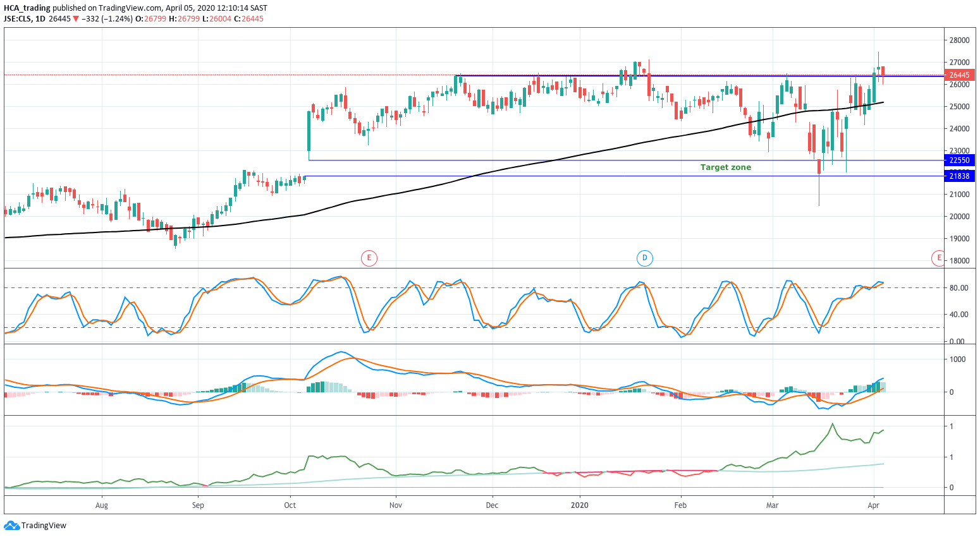Click the JSE:CLS symbol label
Screen dimensions: 980x537
[x=18, y=19]
